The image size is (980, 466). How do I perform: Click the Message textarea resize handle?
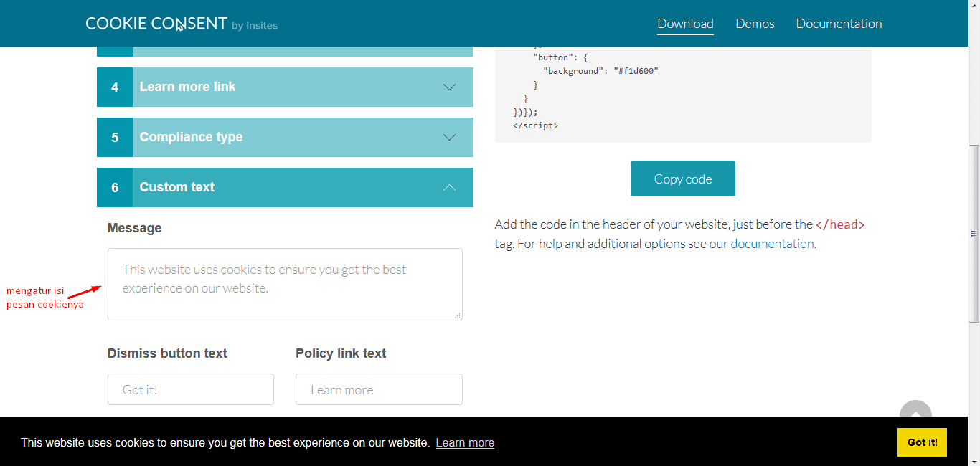(458, 315)
